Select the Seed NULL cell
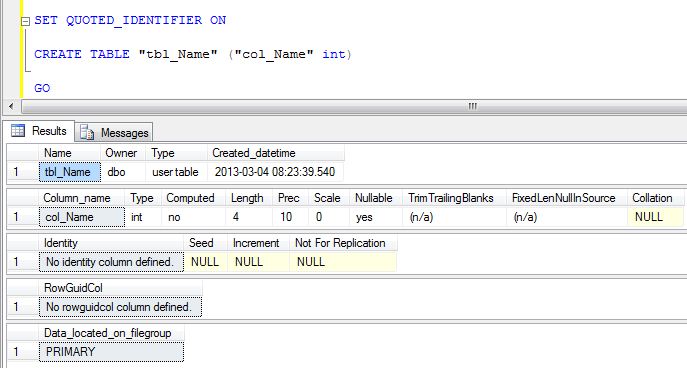 point(205,262)
